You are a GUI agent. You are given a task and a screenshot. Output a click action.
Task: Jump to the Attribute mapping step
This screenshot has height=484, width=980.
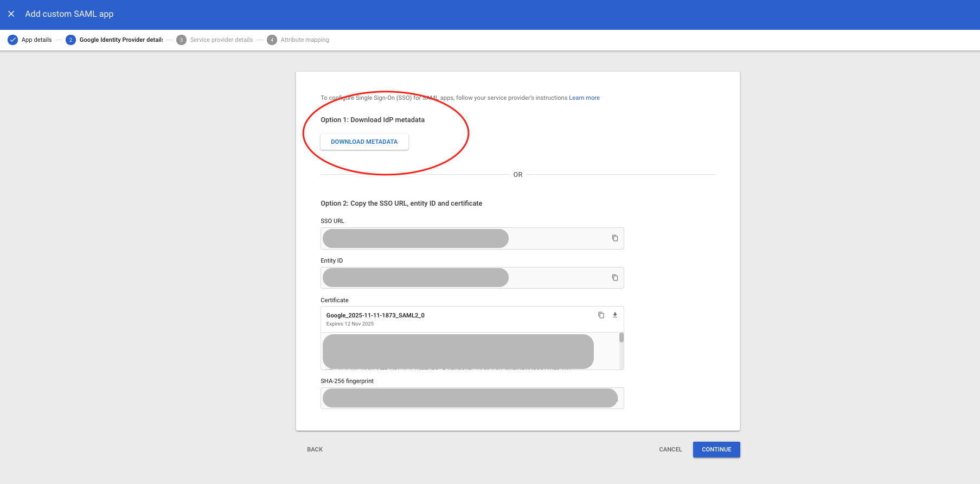(304, 40)
